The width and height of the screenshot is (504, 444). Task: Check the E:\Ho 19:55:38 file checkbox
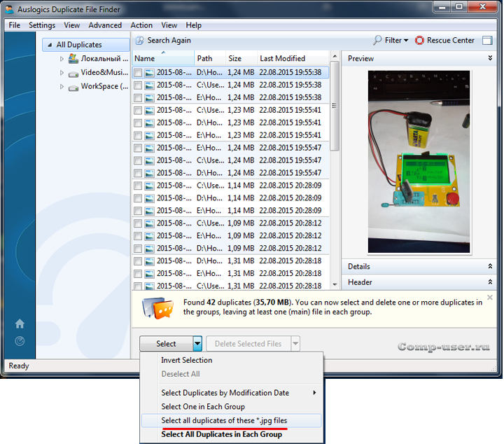(x=138, y=98)
